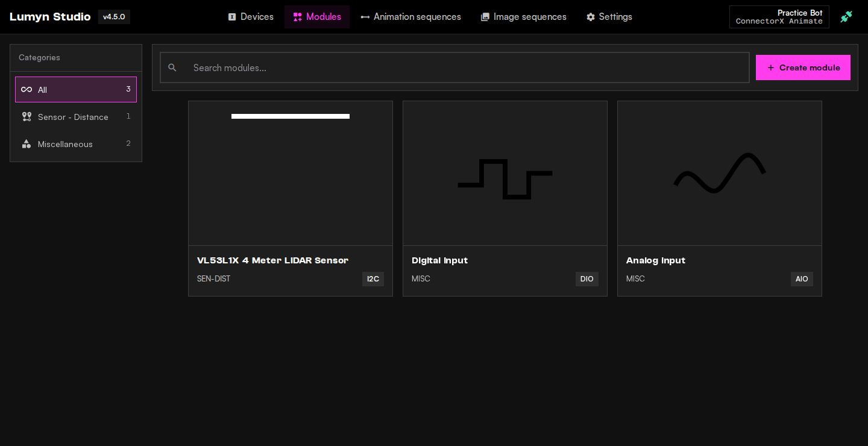The height and width of the screenshot is (446, 868).
Task: Click the Analog Input title
Action: 656,260
